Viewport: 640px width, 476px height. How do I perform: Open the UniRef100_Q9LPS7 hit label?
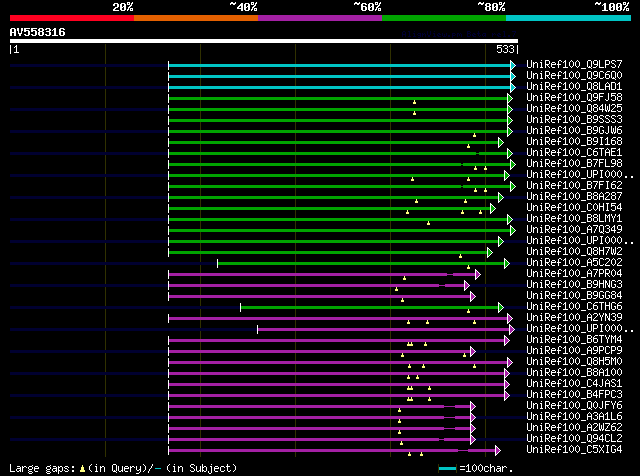click(574, 65)
